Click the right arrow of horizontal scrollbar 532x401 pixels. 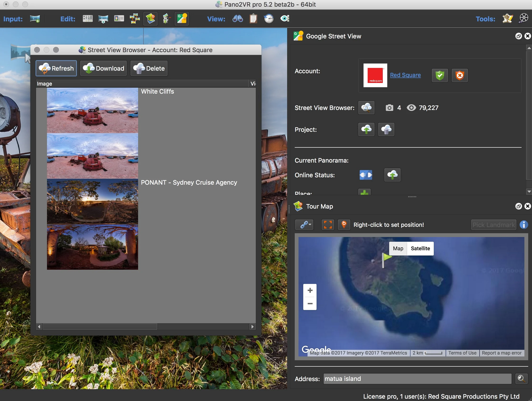pyautogui.click(x=252, y=327)
